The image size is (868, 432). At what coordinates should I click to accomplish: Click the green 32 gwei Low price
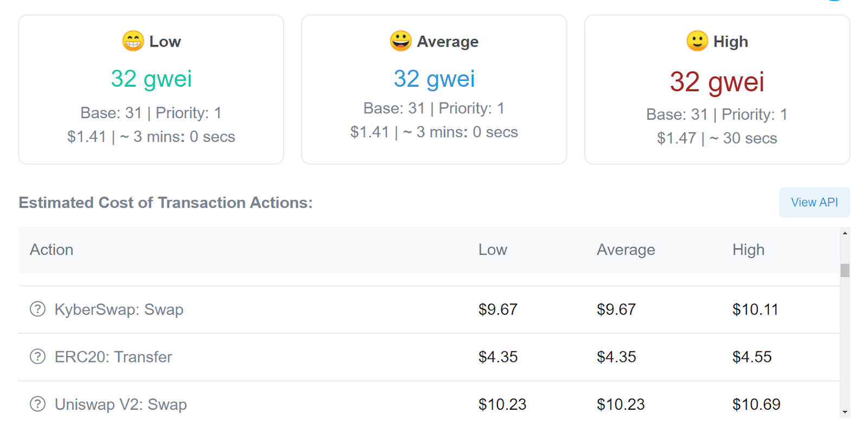point(151,79)
